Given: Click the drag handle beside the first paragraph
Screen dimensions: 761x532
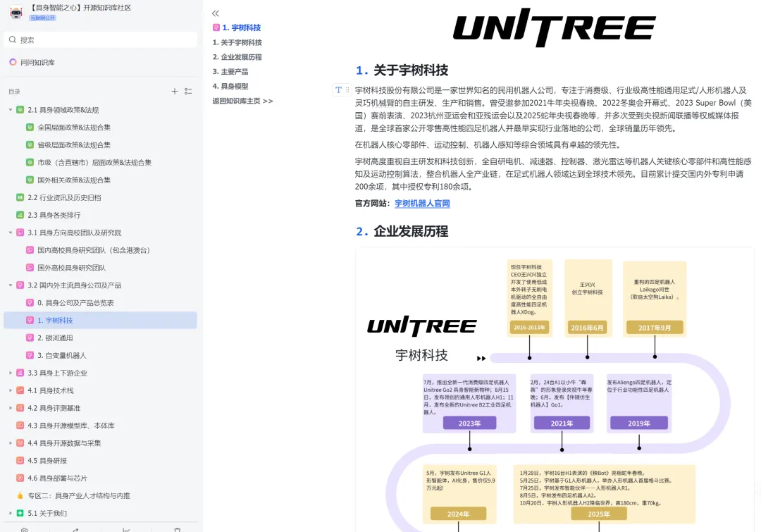Looking at the screenshot, I should 347,89.
